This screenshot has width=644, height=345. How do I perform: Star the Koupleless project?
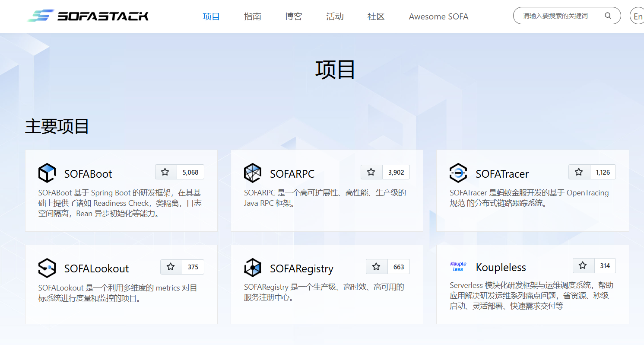pos(584,265)
